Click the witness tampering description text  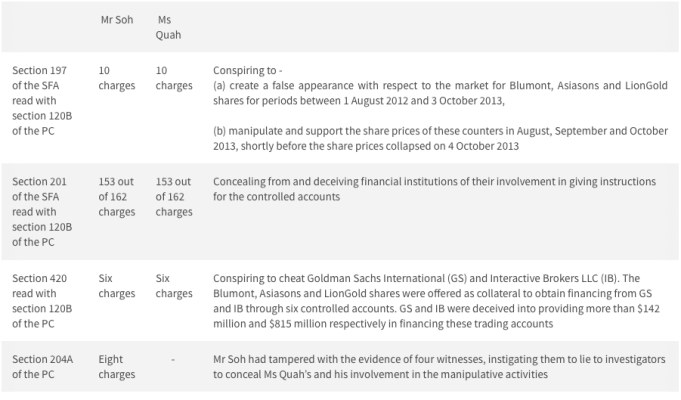click(439, 367)
